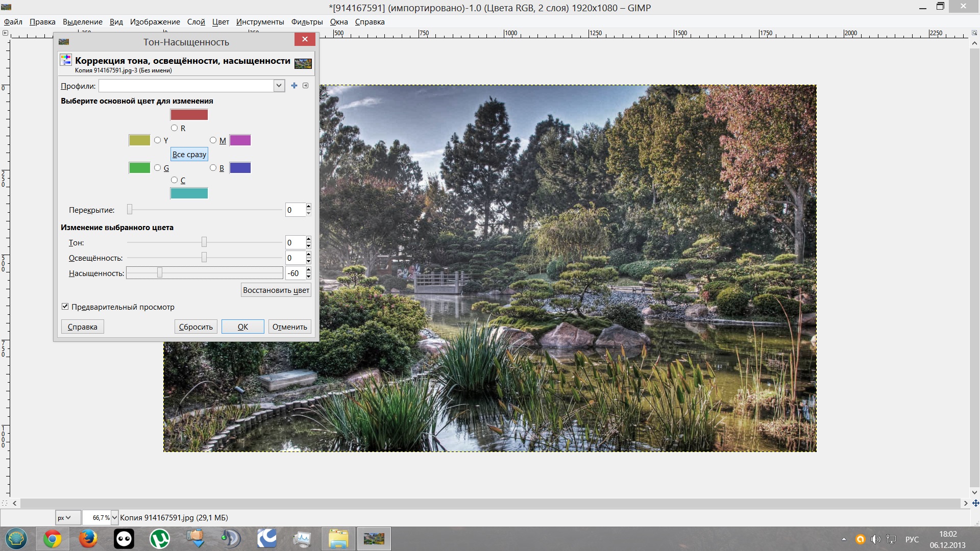Screen dimensions: 980x551
Task: Open the px units dropdown in status bar
Action: 68,517
